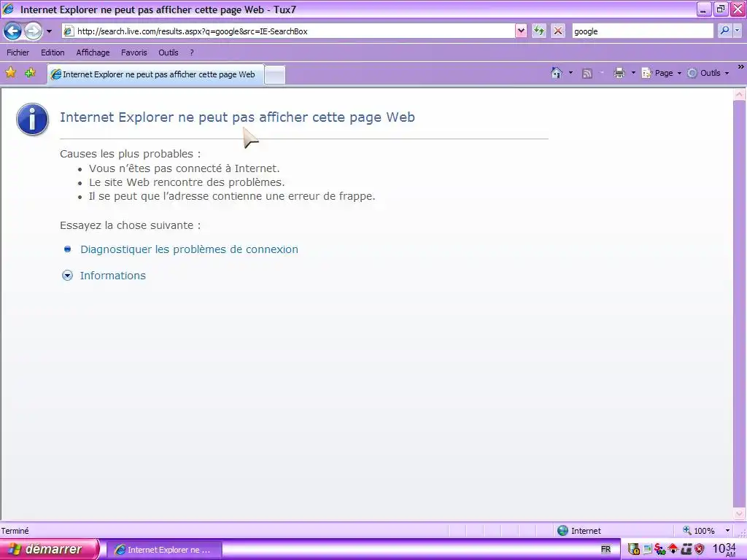Click the monitor display tray icon
This screenshot has width=747, height=560.
tap(647, 549)
